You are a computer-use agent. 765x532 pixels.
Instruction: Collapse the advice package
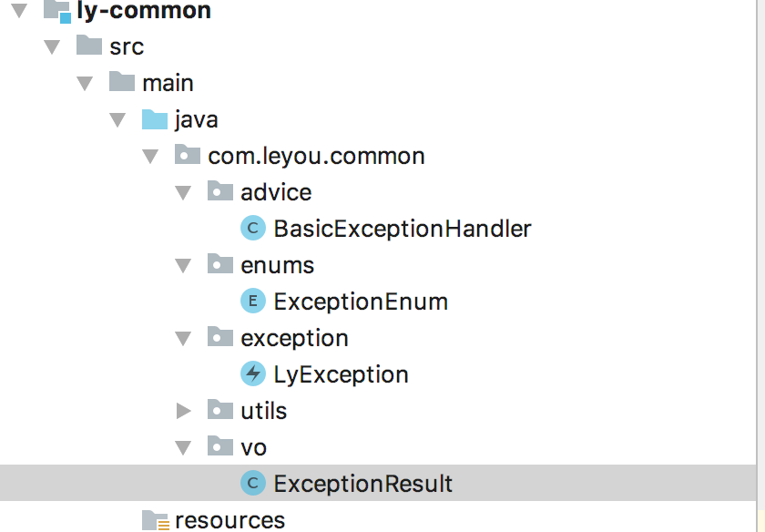coord(184,192)
